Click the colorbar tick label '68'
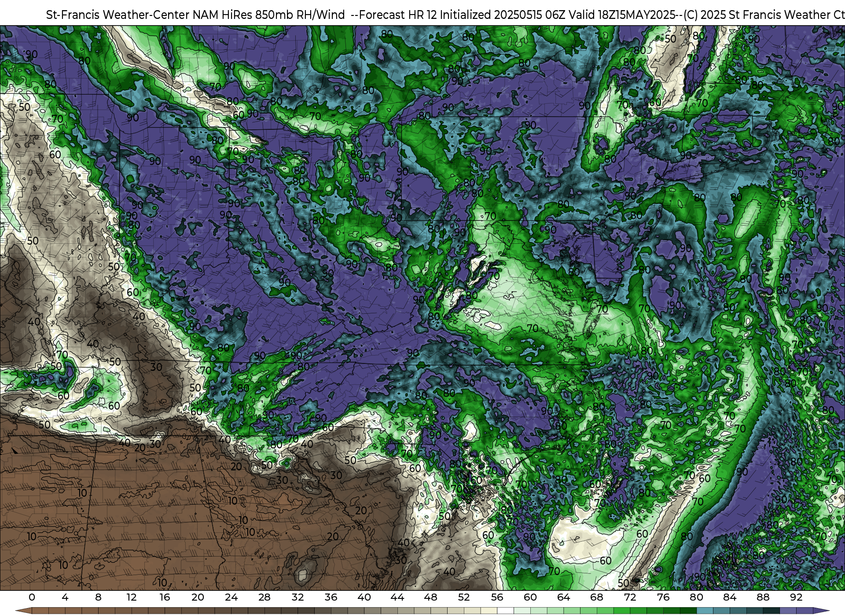The width and height of the screenshot is (845, 616). (597, 598)
